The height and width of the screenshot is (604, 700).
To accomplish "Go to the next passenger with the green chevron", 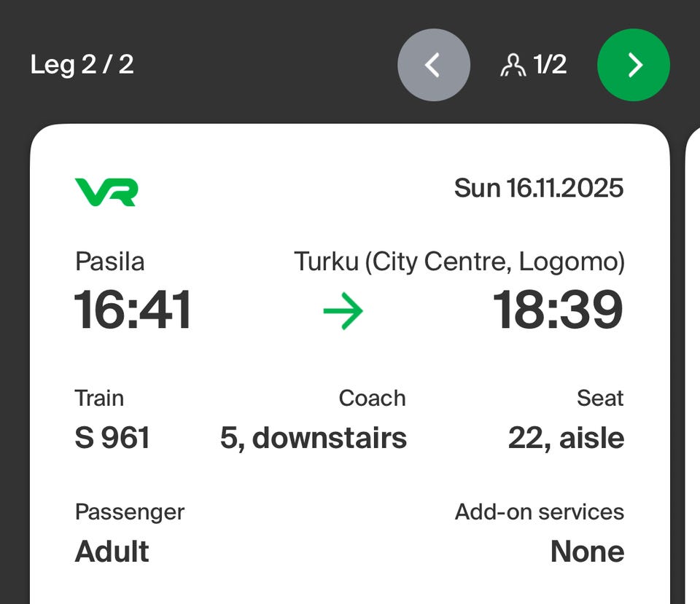I will (x=633, y=65).
